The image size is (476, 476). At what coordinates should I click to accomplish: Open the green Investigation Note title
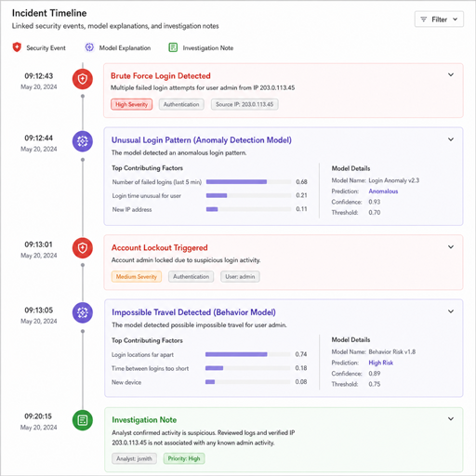pyautogui.click(x=144, y=419)
